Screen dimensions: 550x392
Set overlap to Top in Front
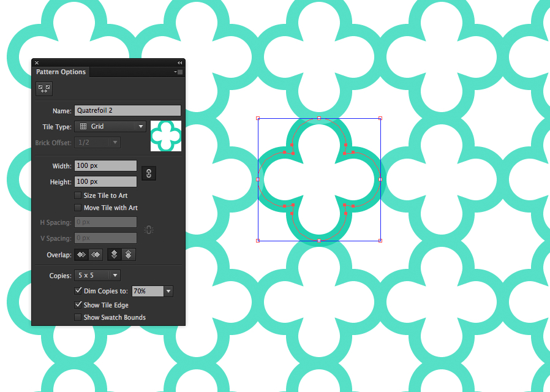[114, 254]
